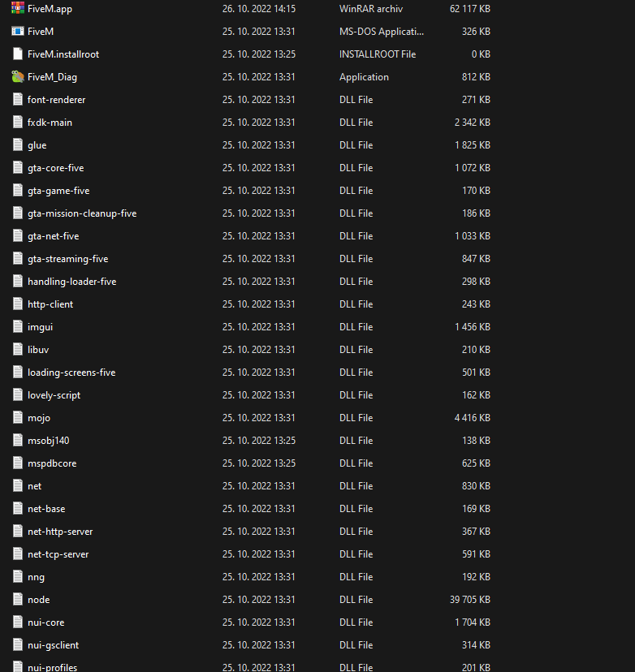The width and height of the screenshot is (635, 672).
Task: Click the file icon beside handling-loader-five
Action: [x=18, y=281]
